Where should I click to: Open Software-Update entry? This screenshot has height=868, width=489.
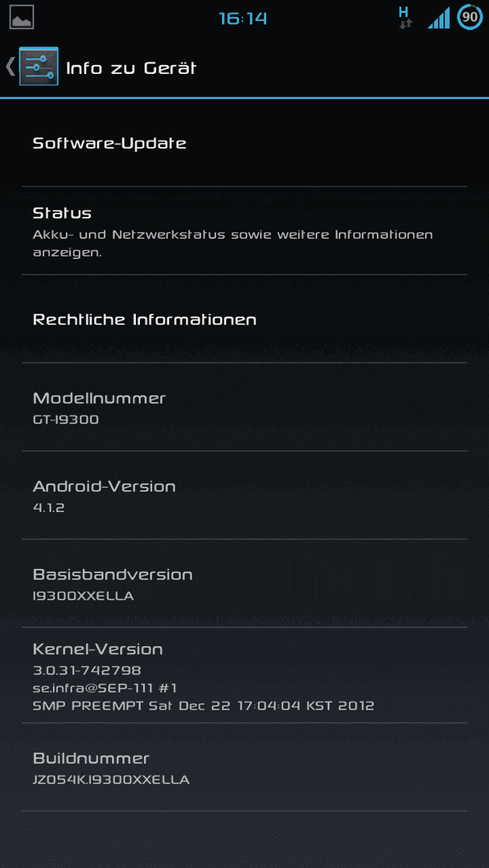244,143
